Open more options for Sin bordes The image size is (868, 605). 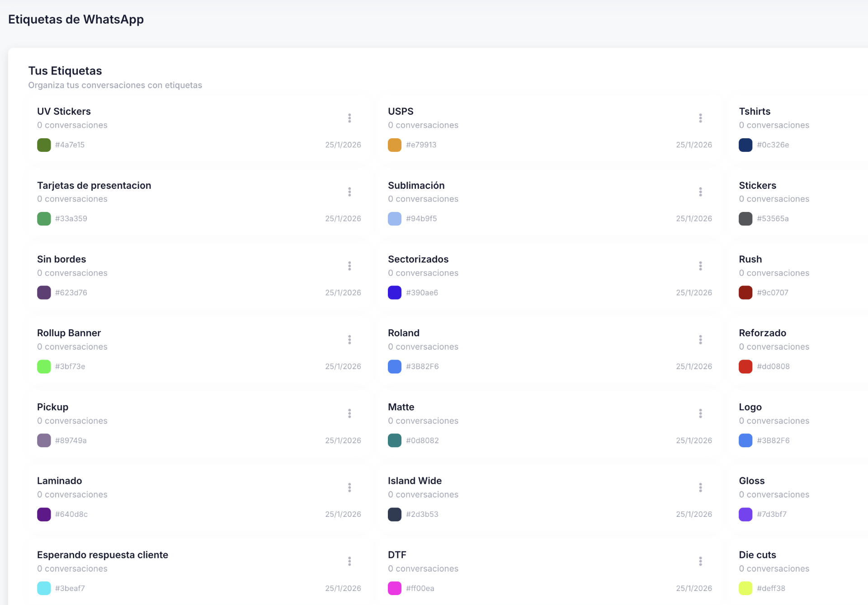pyautogui.click(x=349, y=266)
